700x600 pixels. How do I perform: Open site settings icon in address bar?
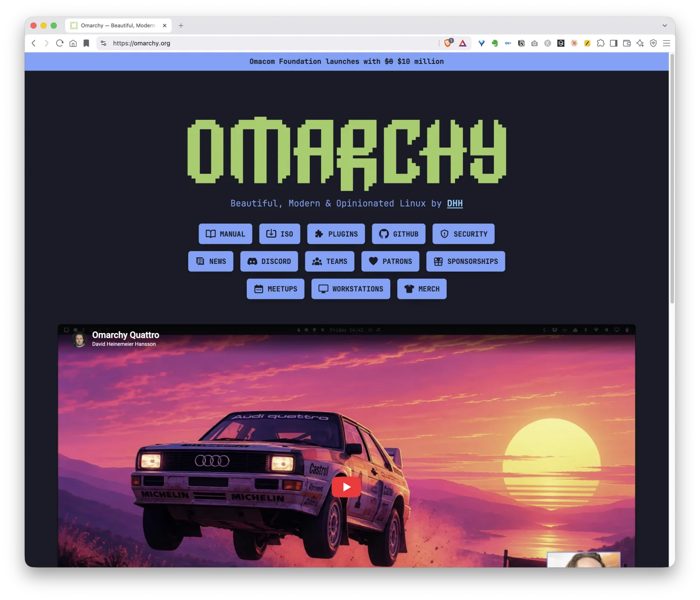click(x=104, y=43)
